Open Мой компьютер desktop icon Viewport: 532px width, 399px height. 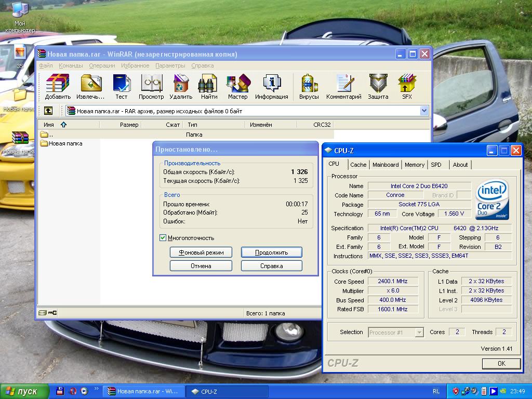coord(20,17)
